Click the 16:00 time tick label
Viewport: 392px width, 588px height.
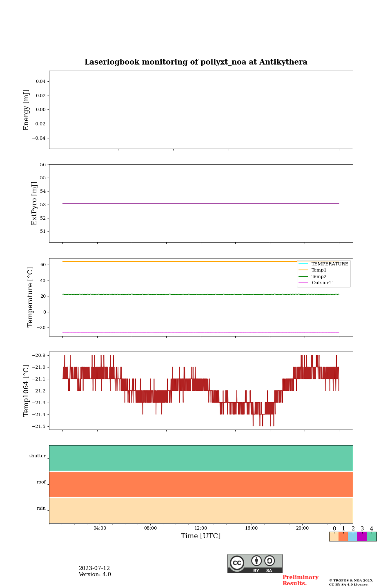click(252, 528)
